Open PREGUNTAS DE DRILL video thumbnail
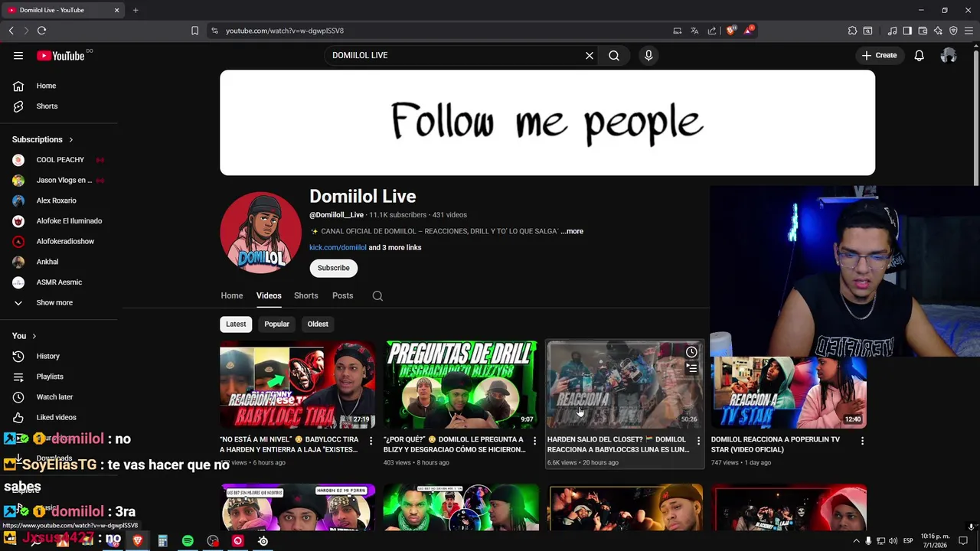The width and height of the screenshot is (980, 551). click(x=461, y=385)
